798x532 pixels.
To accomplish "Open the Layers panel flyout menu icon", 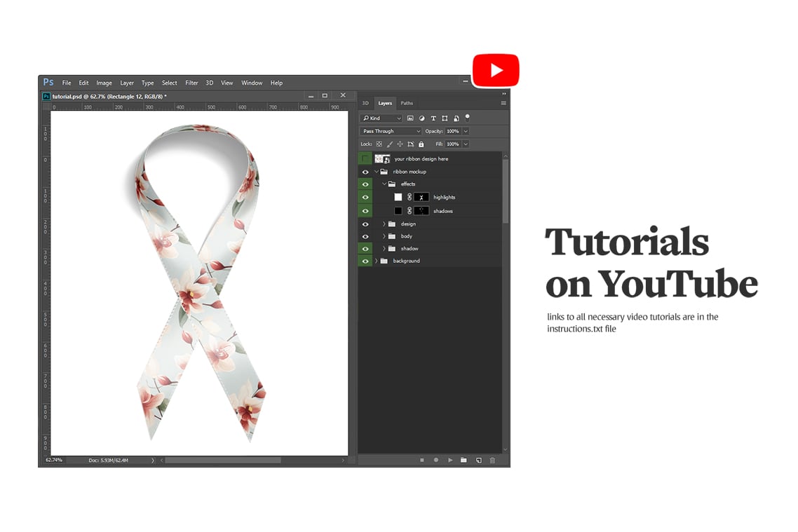I will coord(504,102).
